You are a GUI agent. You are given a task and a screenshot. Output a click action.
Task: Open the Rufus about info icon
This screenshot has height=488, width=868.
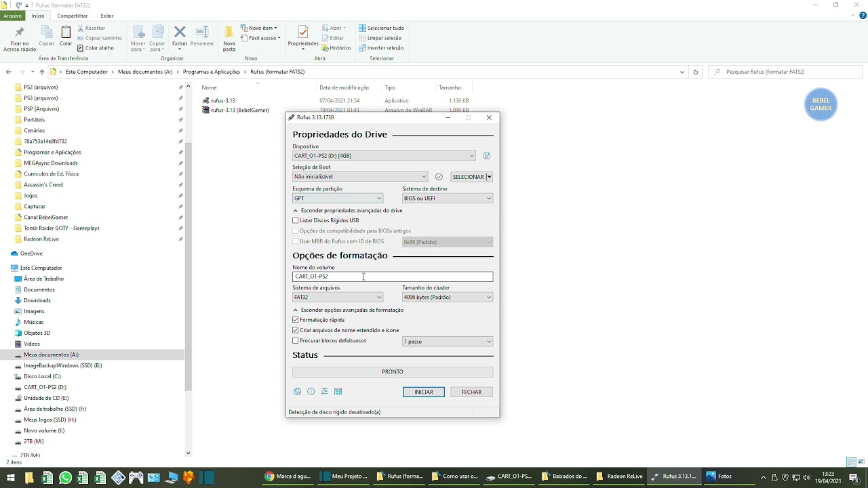(311, 392)
